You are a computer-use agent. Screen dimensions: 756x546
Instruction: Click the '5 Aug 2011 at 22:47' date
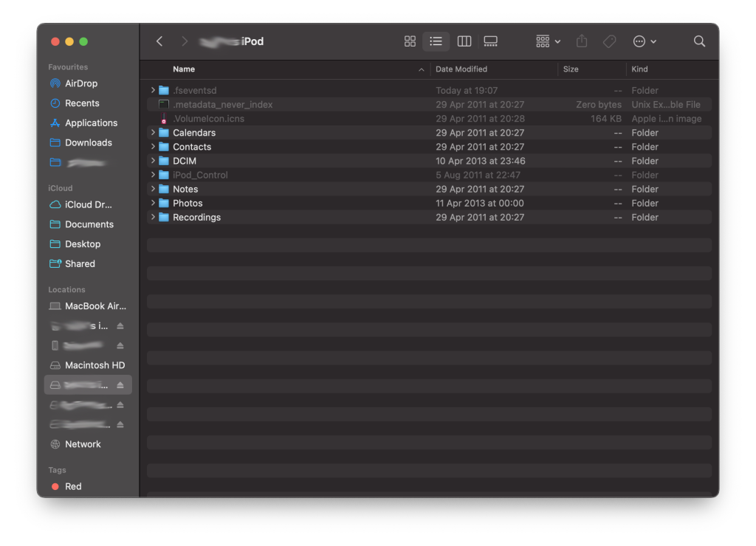pos(478,175)
